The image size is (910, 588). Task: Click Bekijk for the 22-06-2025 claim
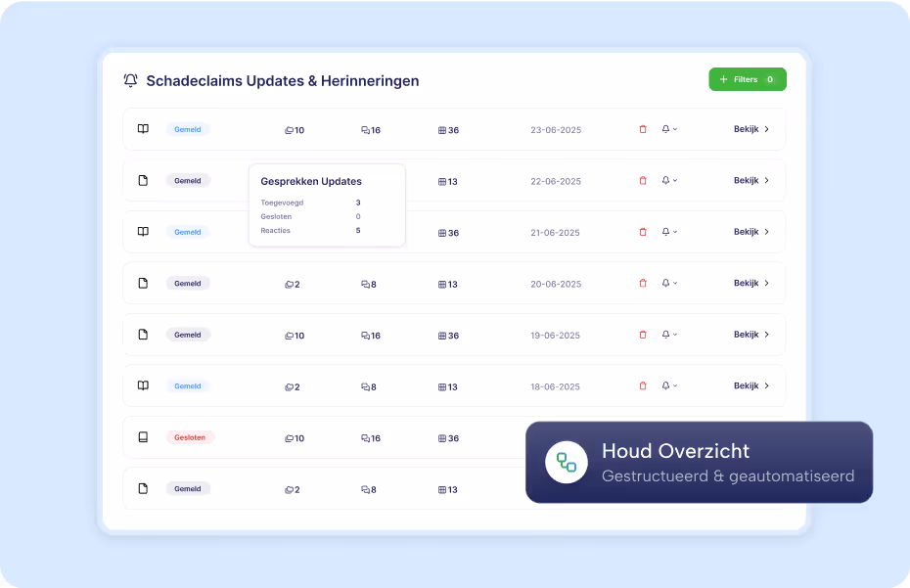pos(751,181)
